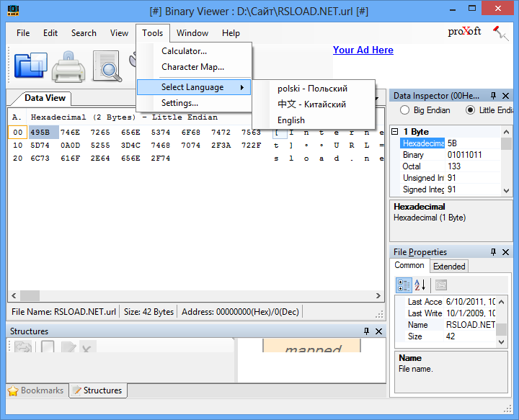This screenshot has width=519, height=420.
Task: Select the Octal row value 133
Action: coord(454,166)
